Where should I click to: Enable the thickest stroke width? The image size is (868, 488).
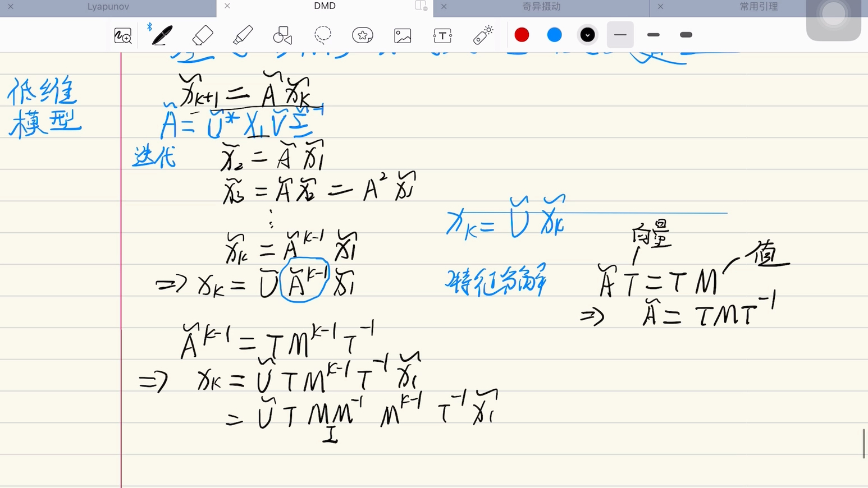(x=686, y=35)
